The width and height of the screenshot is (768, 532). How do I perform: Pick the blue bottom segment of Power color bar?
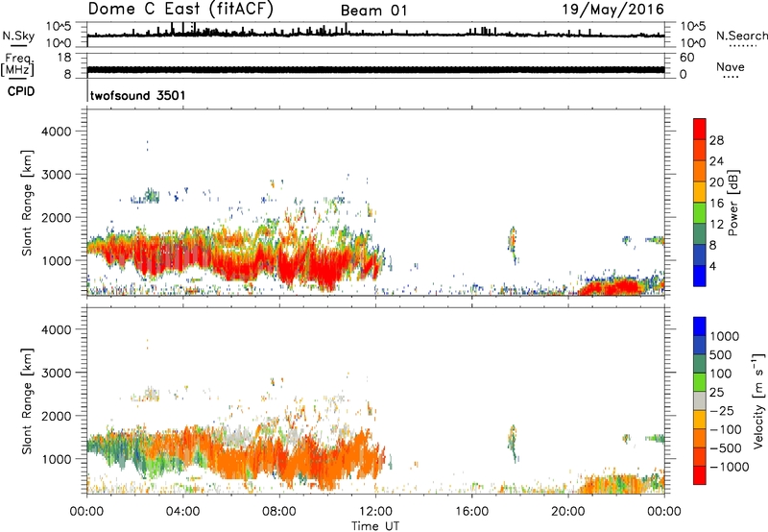point(700,276)
